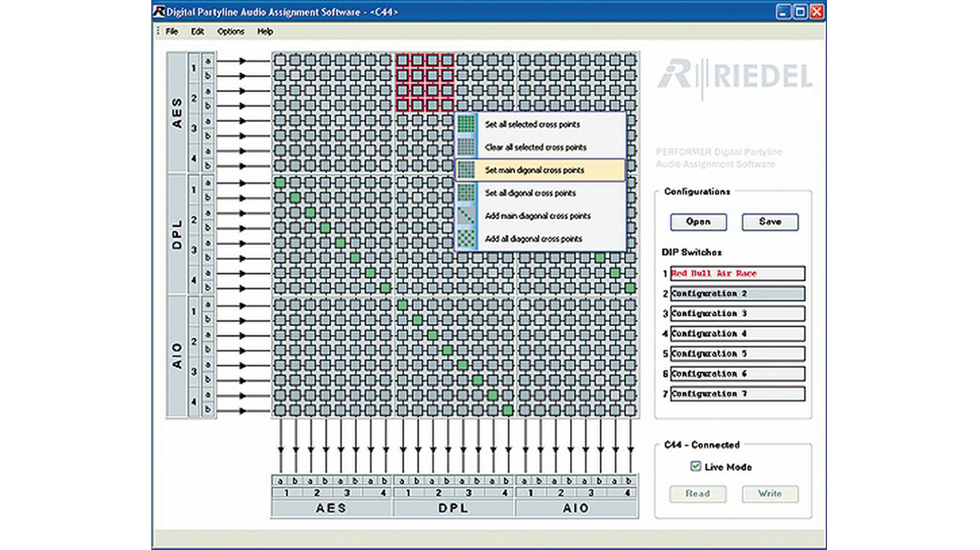The width and height of the screenshot is (980, 550).
Task: Toggle the Live Mode checkbox
Action: pos(696,467)
